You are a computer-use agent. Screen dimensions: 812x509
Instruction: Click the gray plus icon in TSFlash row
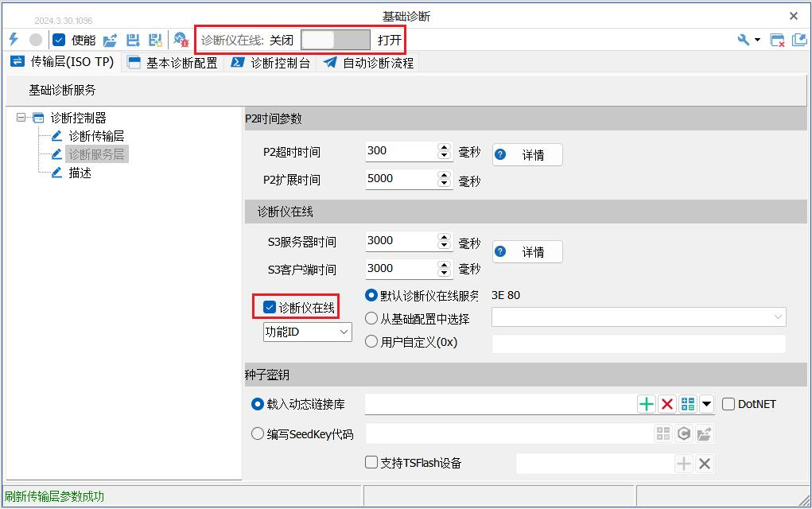click(684, 464)
